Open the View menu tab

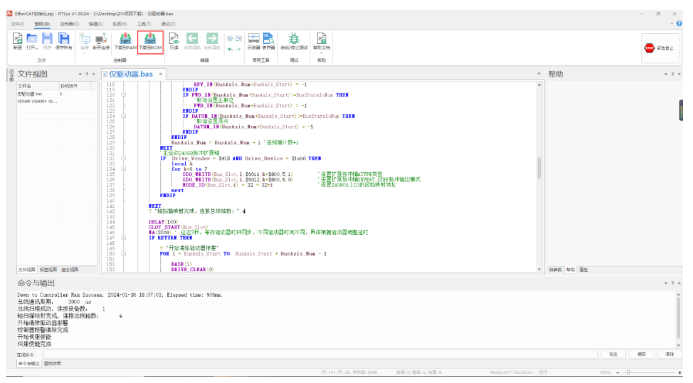[119, 24]
